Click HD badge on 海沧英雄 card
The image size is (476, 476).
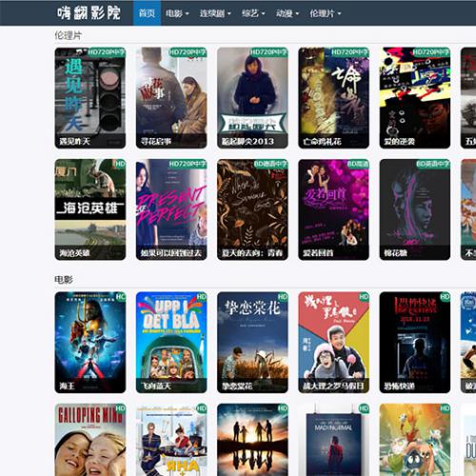pos(120,164)
